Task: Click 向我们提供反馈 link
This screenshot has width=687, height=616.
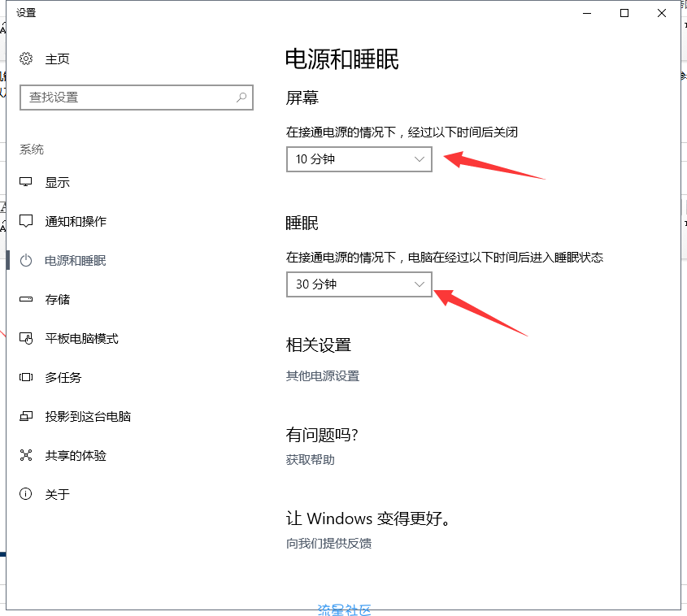Action: (x=328, y=544)
